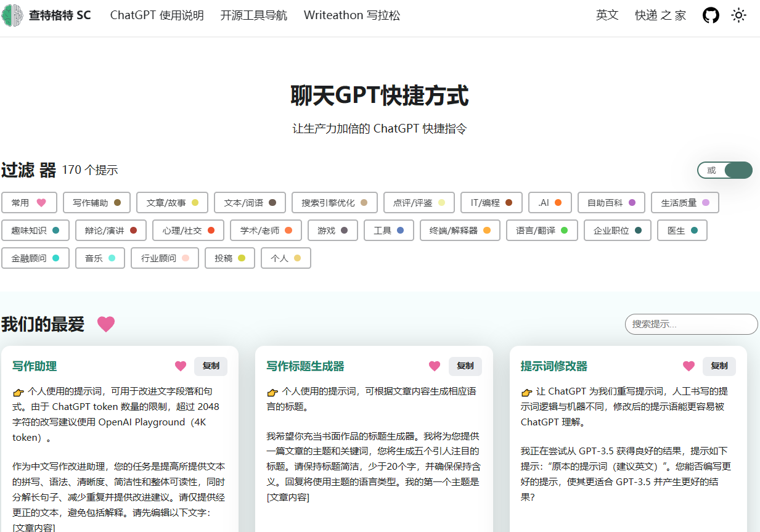Filter by 行业顾问 tag
This screenshot has height=532, width=760.
pyautogui.click(x=165, y=258)
